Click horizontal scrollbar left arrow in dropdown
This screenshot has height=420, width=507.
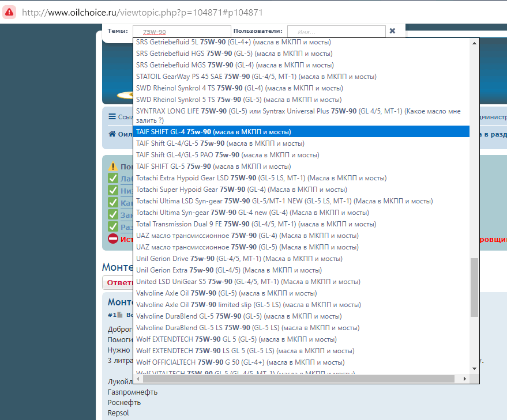(x=138, y=379)
